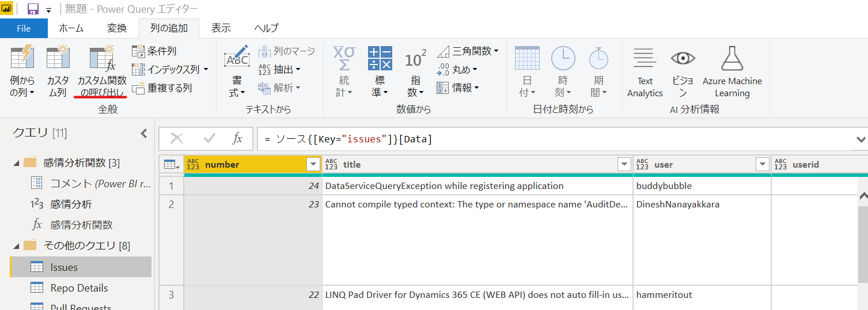Image resolution: width=868 pixels, height=310 pixels.
Task: Click inside the formula bar text field
Action: coord(556,139)
